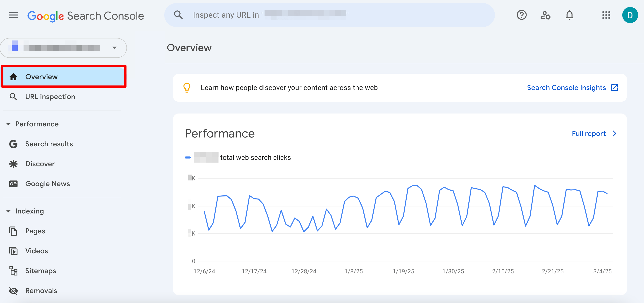Open the Pages indexing report
This screenshot has width=644, height=303.
tap(35, 231)
